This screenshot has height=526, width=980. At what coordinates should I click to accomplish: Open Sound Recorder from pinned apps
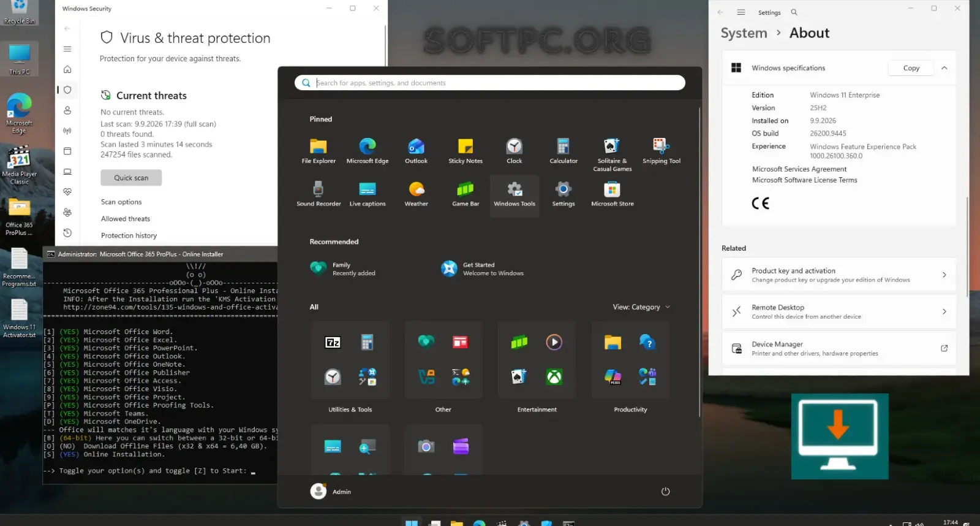point(318,194)
